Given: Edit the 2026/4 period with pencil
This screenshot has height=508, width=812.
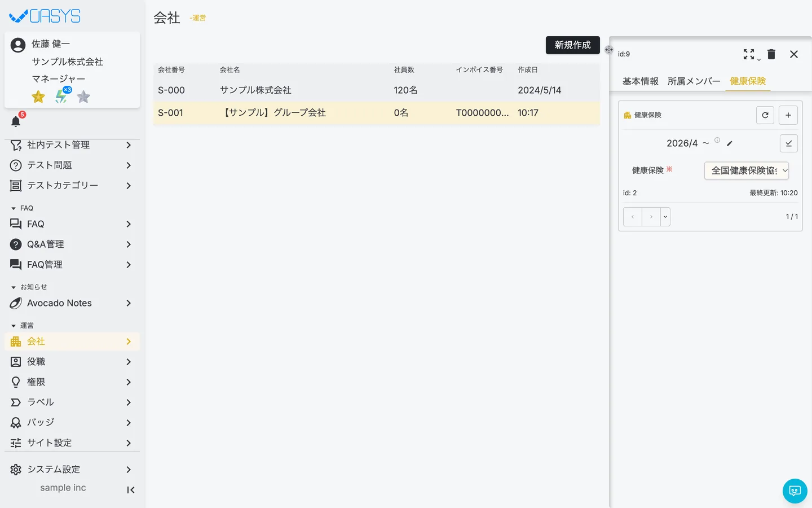Looking at the screenshot, I should (730, 143).
